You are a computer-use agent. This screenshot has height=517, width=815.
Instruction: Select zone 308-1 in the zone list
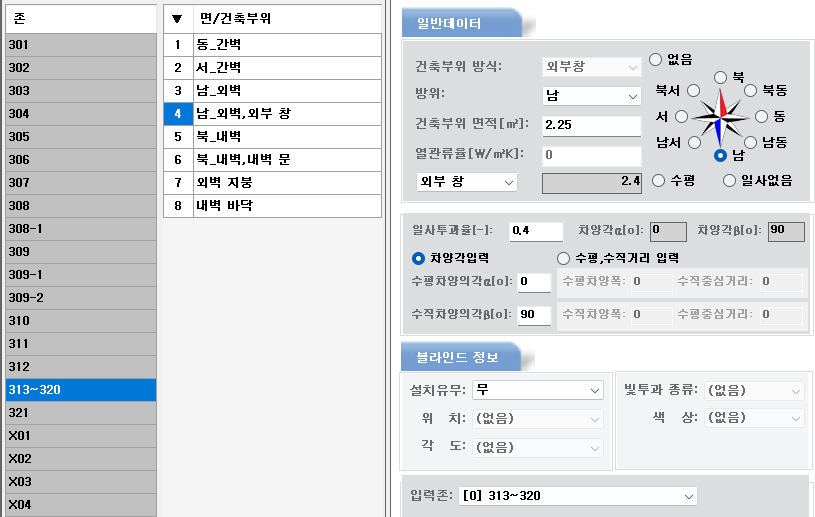pyautogui.click(x=78, y=228)
